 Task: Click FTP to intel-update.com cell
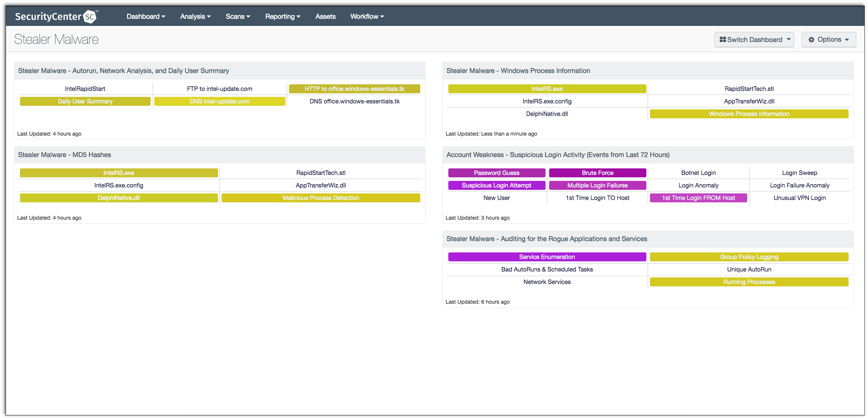pos(220,89)
